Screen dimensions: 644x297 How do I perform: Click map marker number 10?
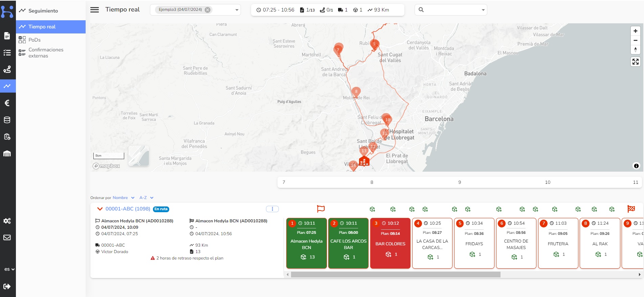point(387,120)
